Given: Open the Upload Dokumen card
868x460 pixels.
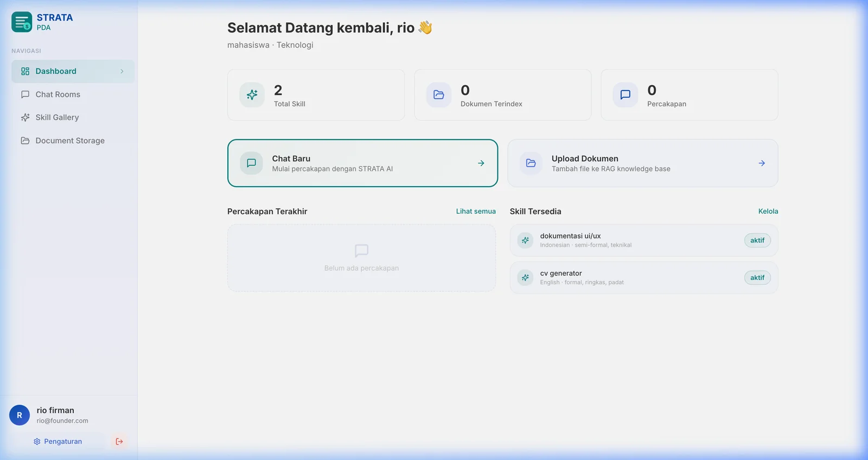Looking at the screenshot, I should 643,163.
